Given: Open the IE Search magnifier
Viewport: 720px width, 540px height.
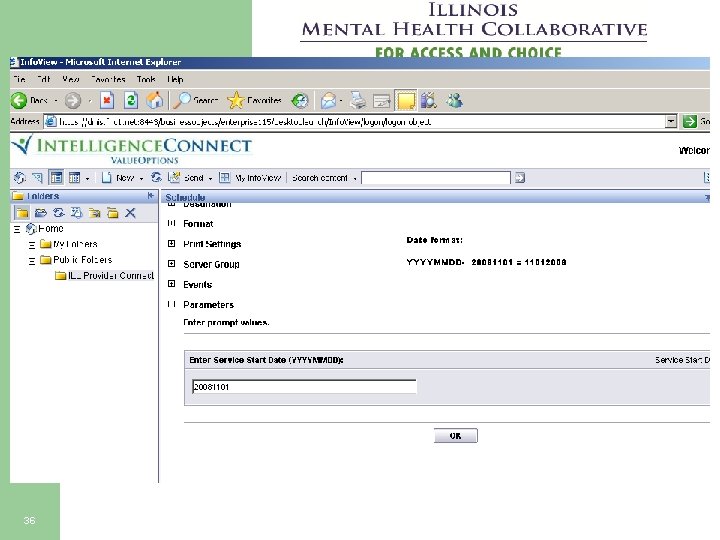Looking at the screenshot, I should (181, 100).
